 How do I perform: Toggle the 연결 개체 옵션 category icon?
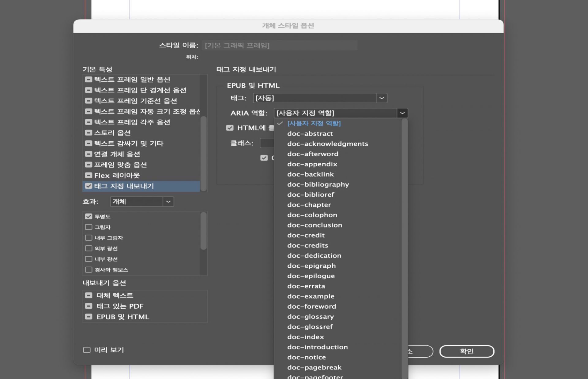pyautogui.click(x=89, y=154)
